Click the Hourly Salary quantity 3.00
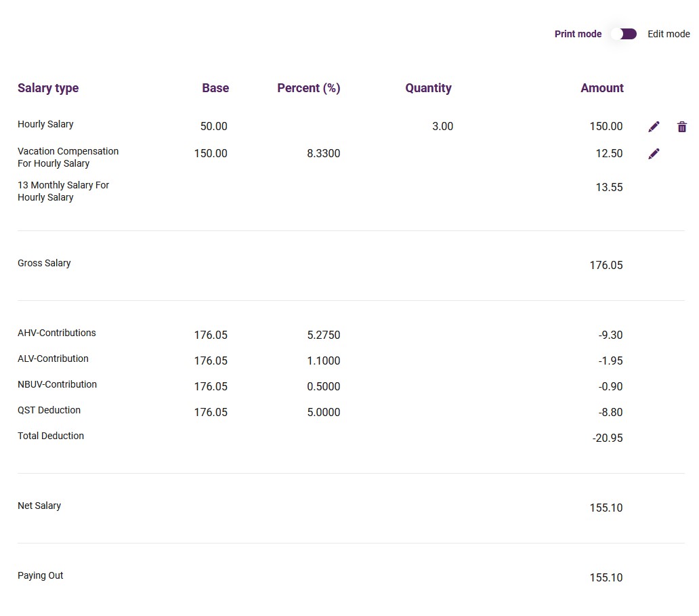Screen dimensions: 699x616 (442, 126)
